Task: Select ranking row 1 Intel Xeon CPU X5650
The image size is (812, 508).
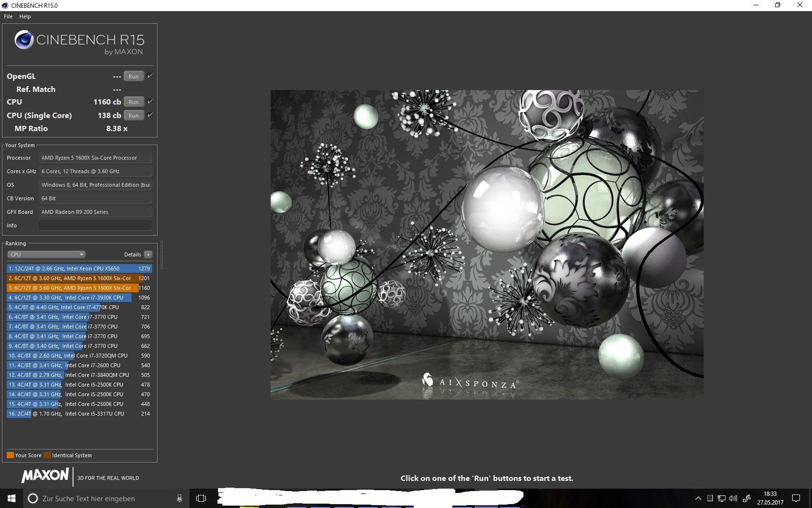Action: 79,269
